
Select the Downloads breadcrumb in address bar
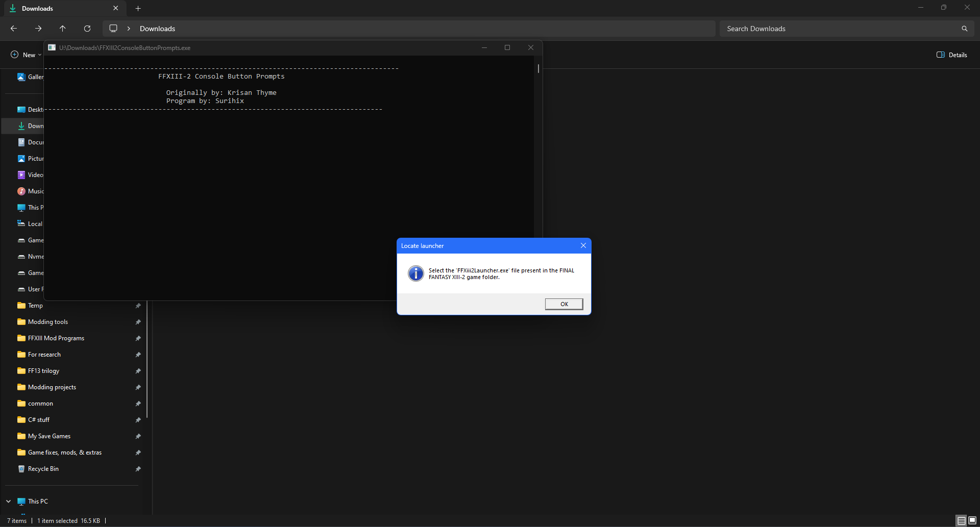pyautogui.click(x=157, y=29)
